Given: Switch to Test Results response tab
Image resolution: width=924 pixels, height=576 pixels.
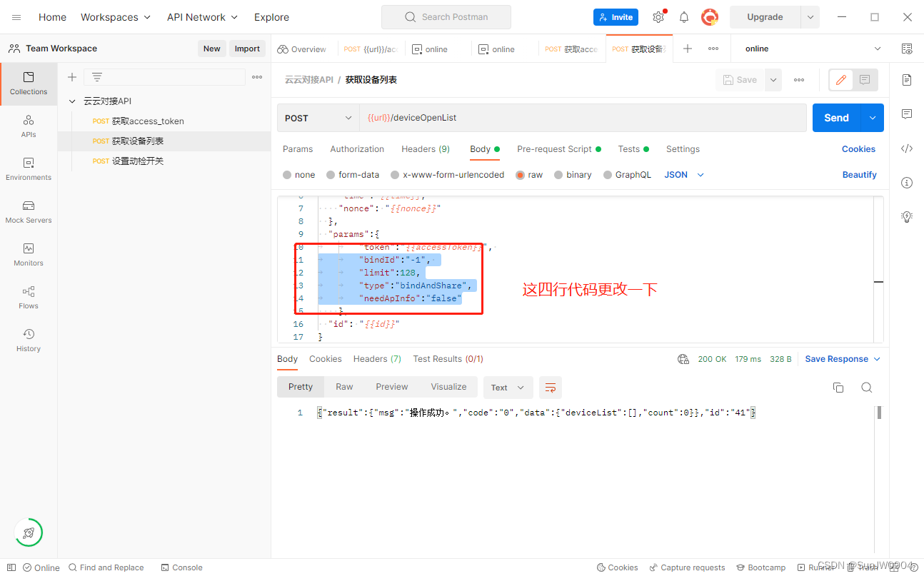Looking at the screenshot, I should [x=448, y=359].
